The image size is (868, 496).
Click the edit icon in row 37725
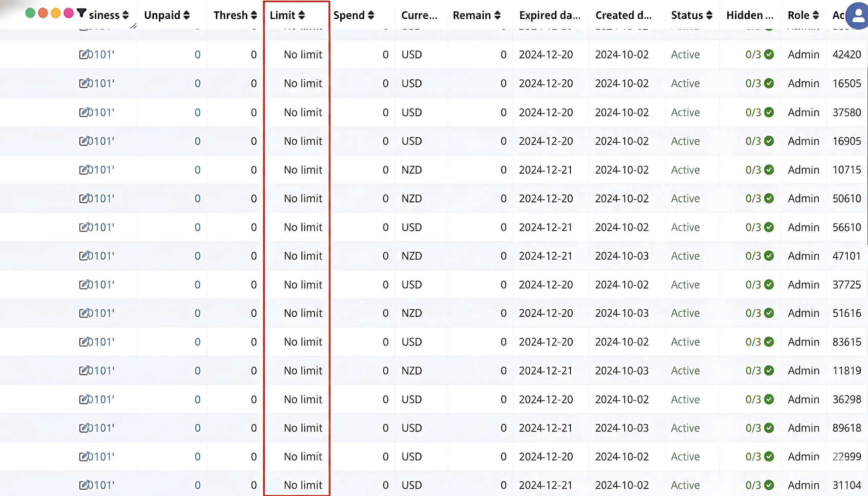click(x=84, y=284)
